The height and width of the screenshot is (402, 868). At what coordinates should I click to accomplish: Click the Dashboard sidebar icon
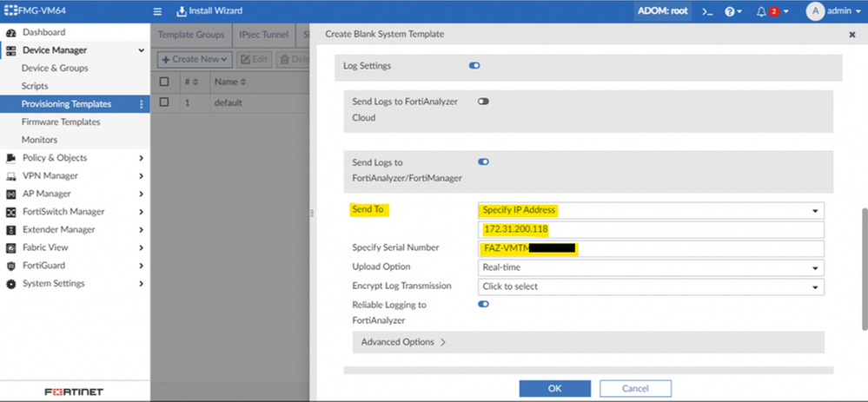coord(11,32)
